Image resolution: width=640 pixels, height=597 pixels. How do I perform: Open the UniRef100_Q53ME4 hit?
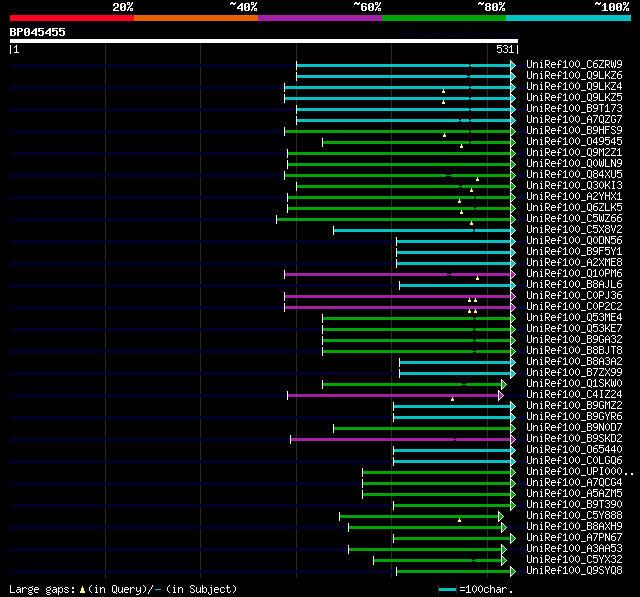(x=574, y=318)
